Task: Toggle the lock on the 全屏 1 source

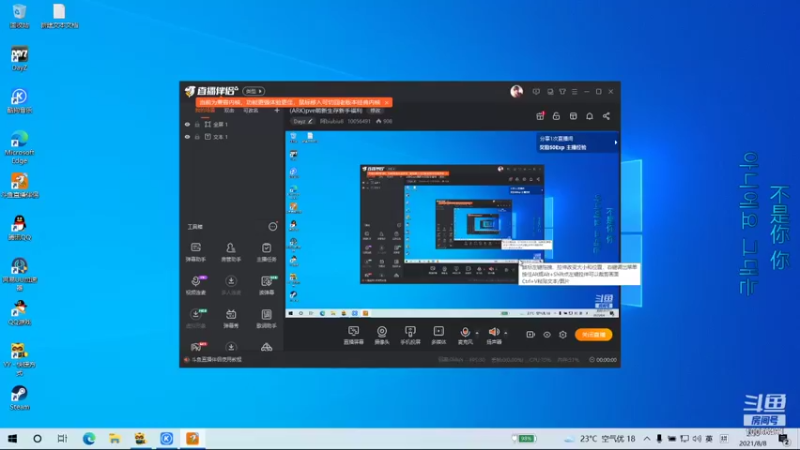Action: pos(197,124)
